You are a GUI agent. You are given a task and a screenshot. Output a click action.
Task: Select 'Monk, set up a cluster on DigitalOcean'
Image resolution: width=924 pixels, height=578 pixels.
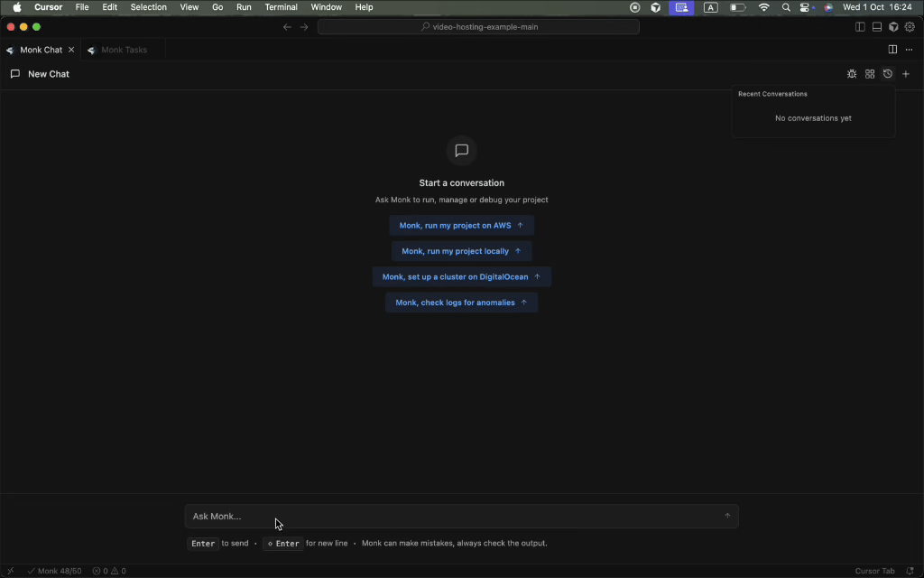coord(461,276)
